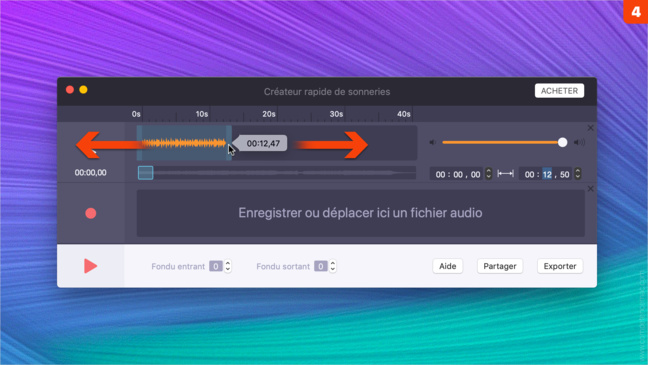Click the 00:00,00 position label
This screenshot has width=648, height=365.
(91, 172)
